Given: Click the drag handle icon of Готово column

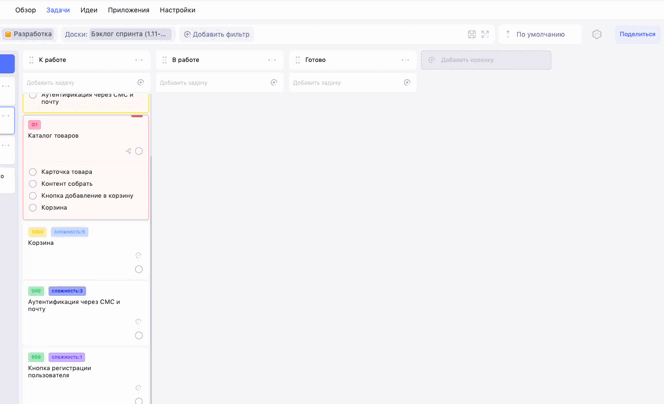Looking at the screenshot, I should [297, 60].
